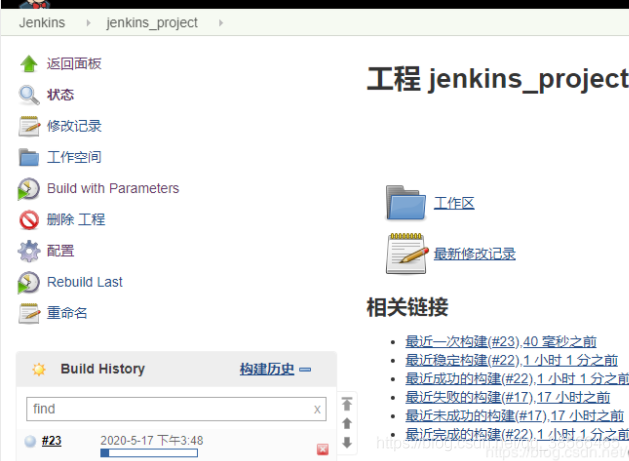
Task: Click the gear icon beside 配置
Action: click(29, 251)
